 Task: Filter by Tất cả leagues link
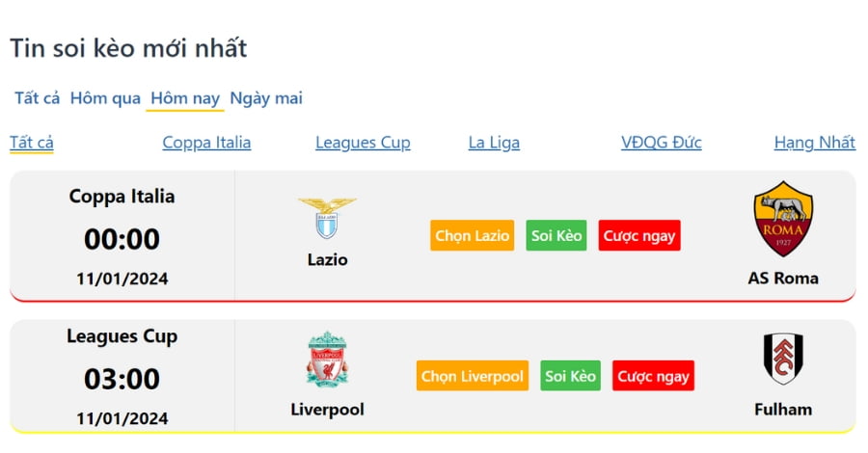32,143
